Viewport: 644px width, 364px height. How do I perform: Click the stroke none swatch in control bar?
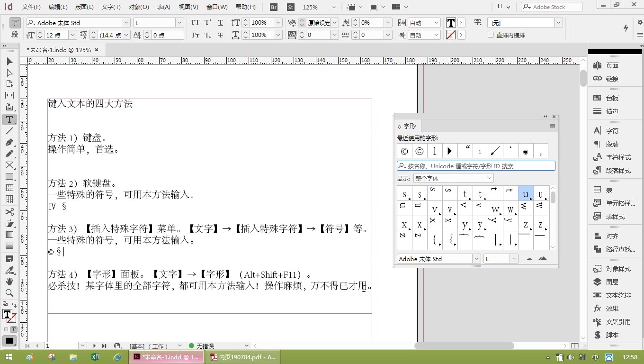click(451, 35)
